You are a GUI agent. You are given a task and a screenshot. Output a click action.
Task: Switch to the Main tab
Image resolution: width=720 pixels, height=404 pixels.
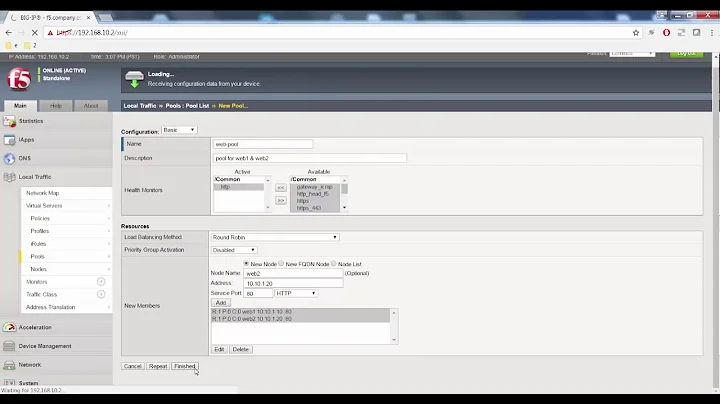tap(20, 106)
